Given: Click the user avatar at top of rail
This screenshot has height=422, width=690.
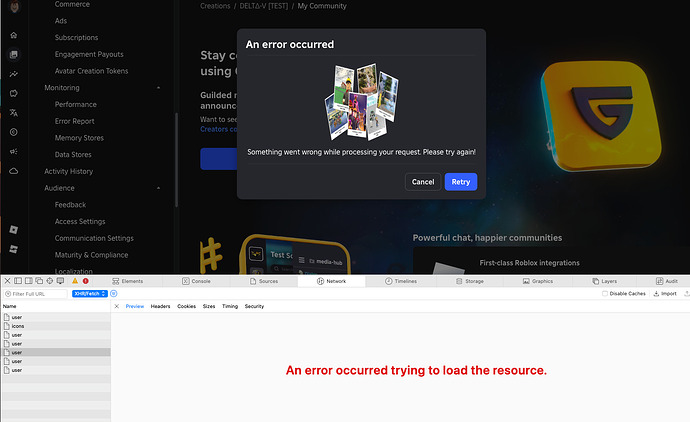Looking at the screenshot, I should pos(14,6).
